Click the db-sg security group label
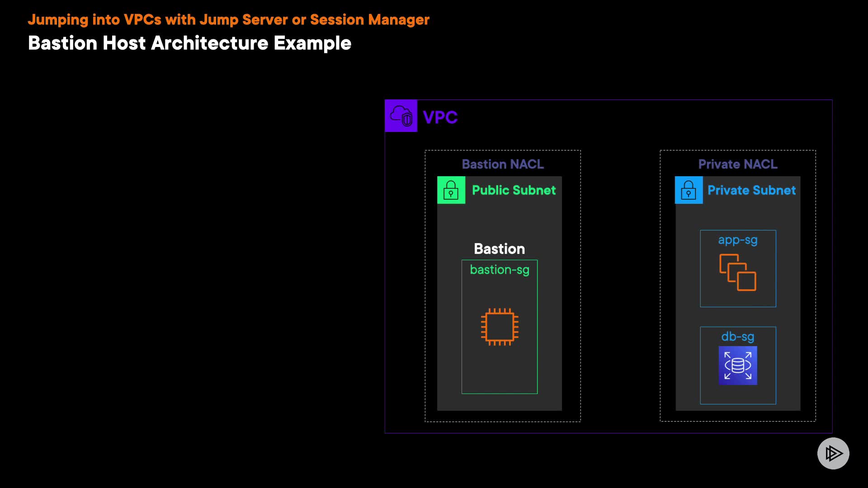 [738, 337]
